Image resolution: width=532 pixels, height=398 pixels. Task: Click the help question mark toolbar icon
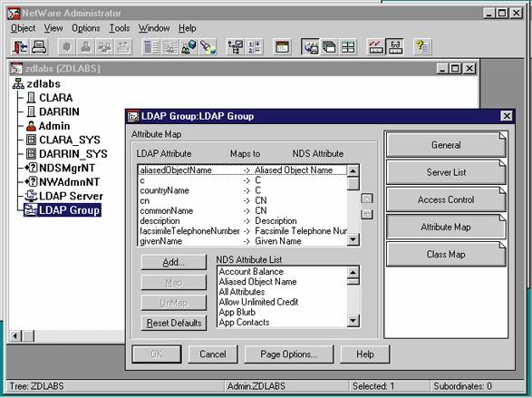pyautogui.click(x=422, y=47)
